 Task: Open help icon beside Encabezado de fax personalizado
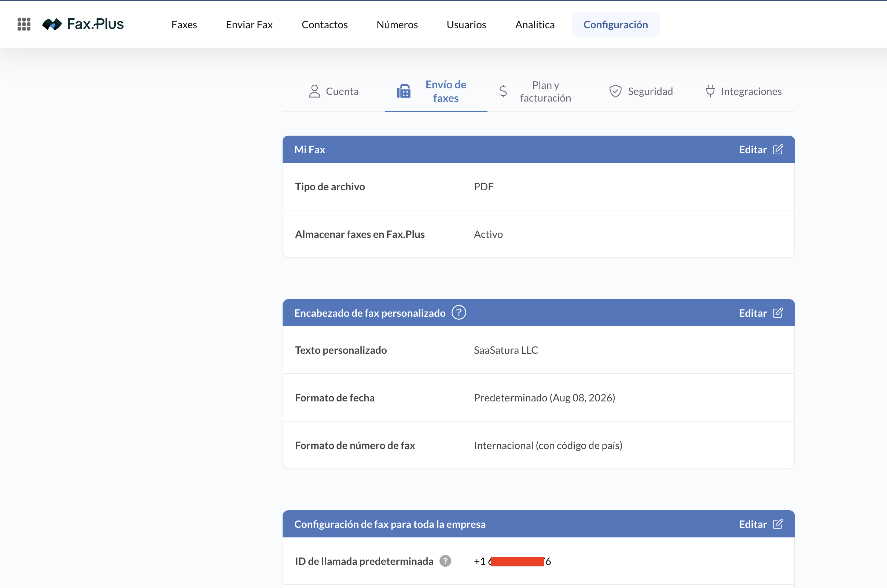click(x=459, y=312)
